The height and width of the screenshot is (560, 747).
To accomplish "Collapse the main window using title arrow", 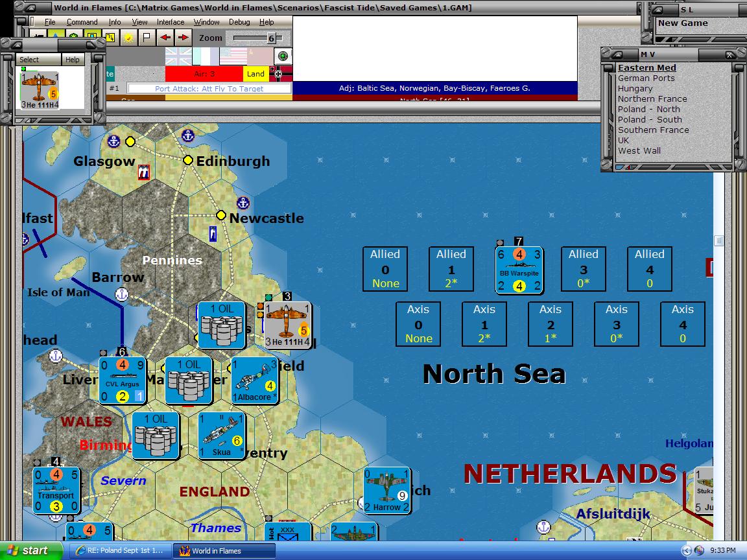I will 31,7.
